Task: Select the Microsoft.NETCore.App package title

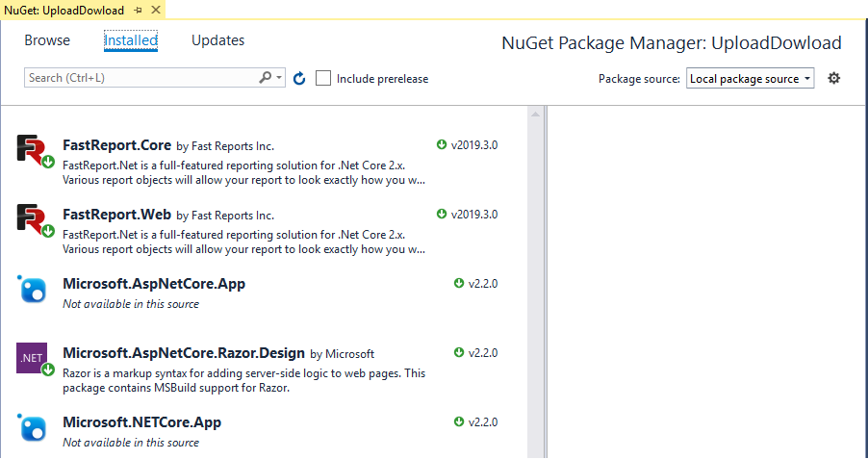Action: click(141, 421)
